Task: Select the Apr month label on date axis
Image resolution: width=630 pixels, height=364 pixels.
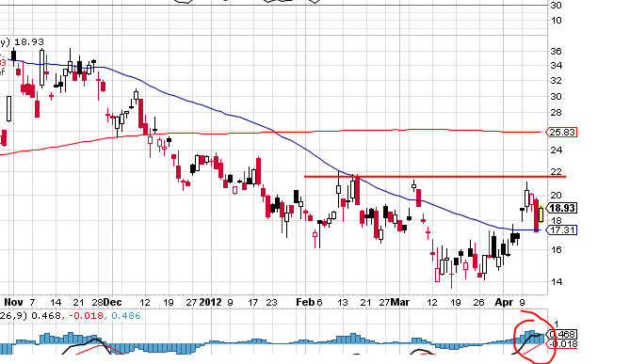Action: pos(504,302)
